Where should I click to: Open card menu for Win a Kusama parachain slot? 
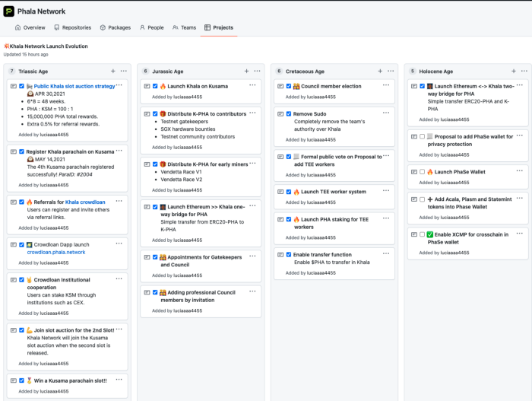pyautogui.click(x=119, y=379)
